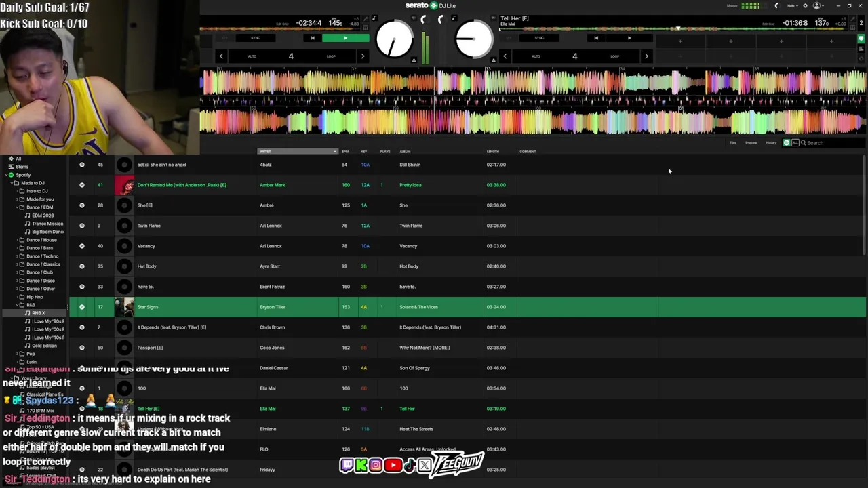Collapse the Spotify tree node
This screenshot has width=868, height=488.
click(5, 175)
